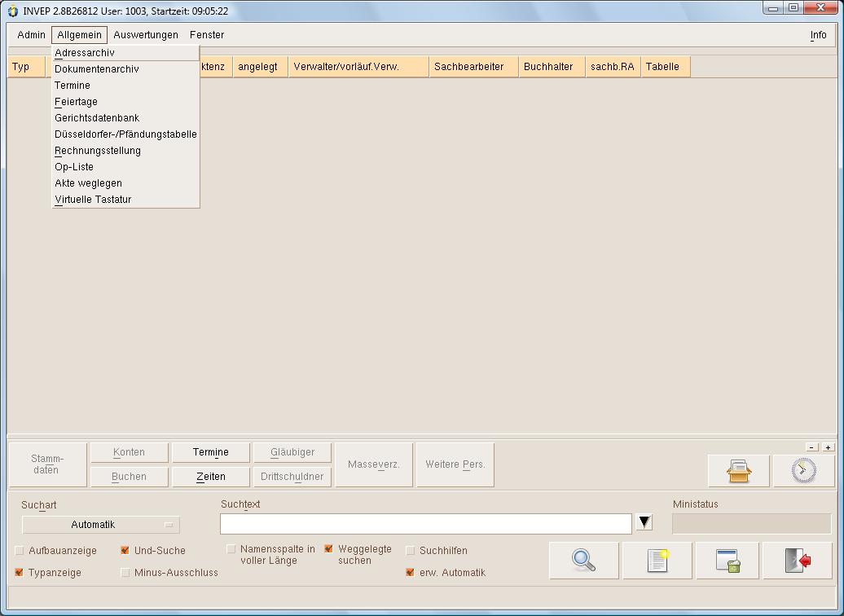
Task: Click the Ministatus field
Action: pos(751,524)
